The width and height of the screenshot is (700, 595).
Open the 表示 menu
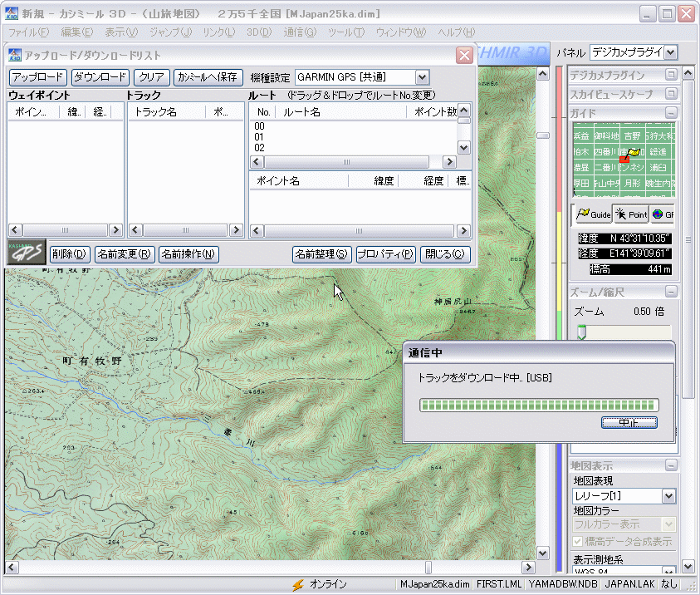pos(121,32)
